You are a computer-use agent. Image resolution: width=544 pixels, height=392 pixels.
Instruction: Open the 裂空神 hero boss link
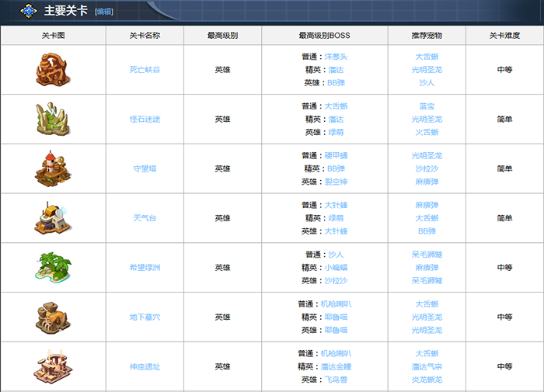[336, 182]
